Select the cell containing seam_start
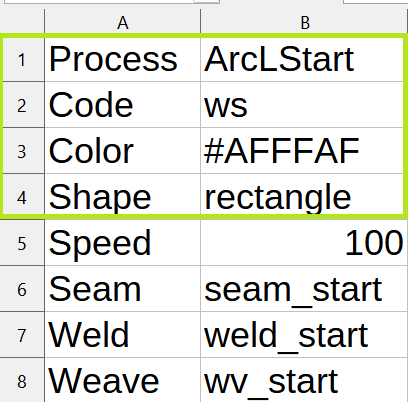This screenshot has width=408, height=402. point(304,289)
